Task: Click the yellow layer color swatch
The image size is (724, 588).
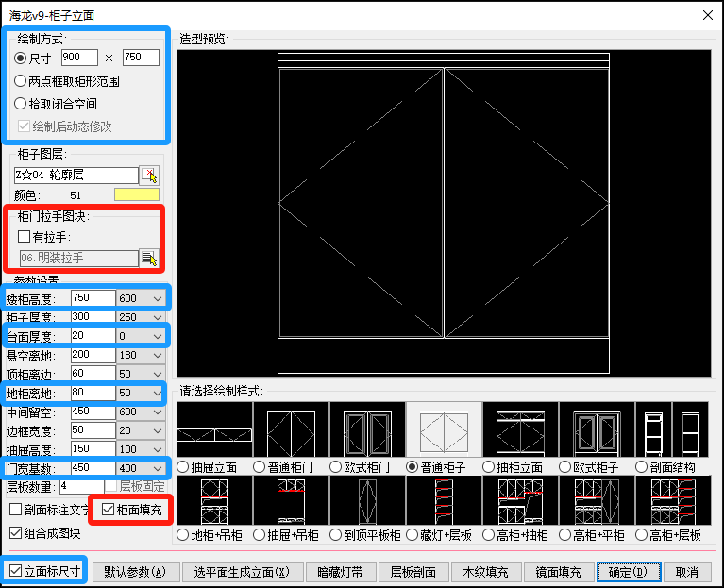Action: tap(137, 194)
